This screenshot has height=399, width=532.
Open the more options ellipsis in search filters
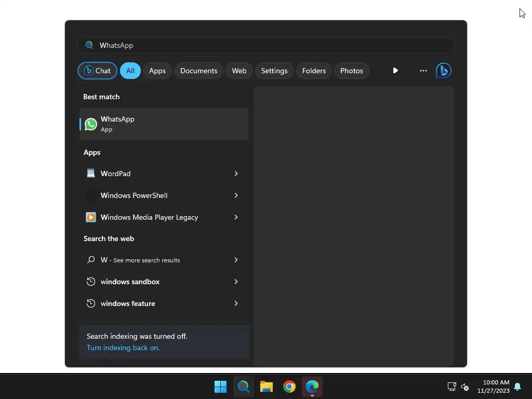tap(423, 71)
